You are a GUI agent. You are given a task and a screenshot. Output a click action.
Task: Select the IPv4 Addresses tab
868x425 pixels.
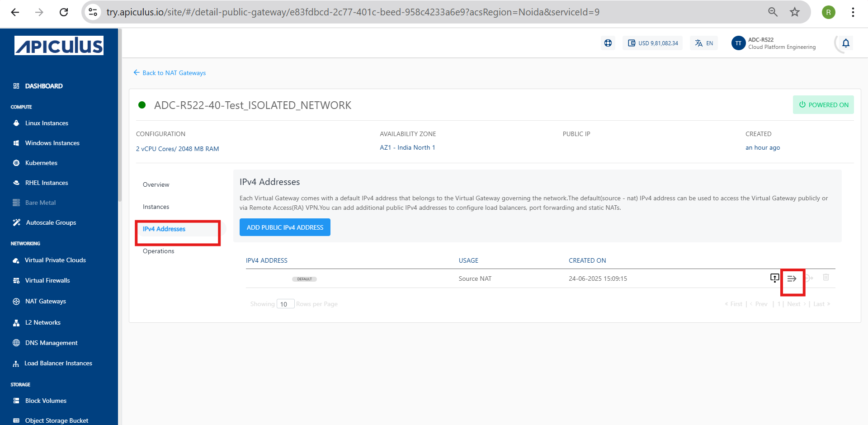(x=164, y=229)
